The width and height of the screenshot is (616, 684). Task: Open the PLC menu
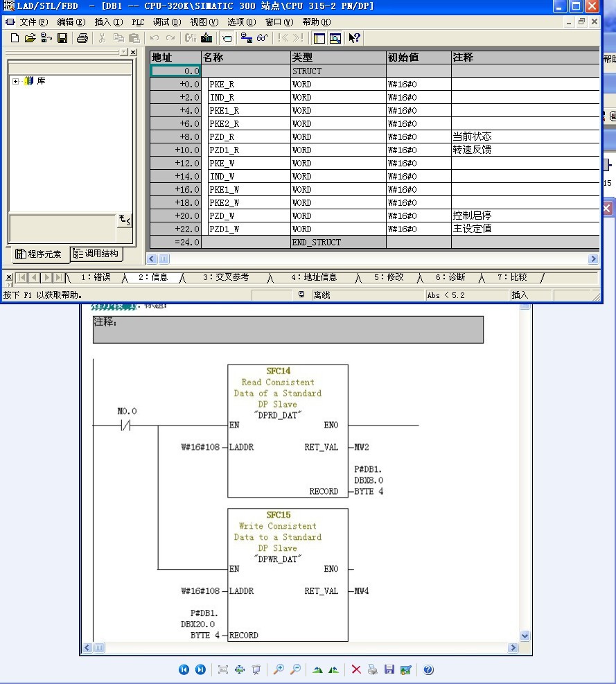138,21
